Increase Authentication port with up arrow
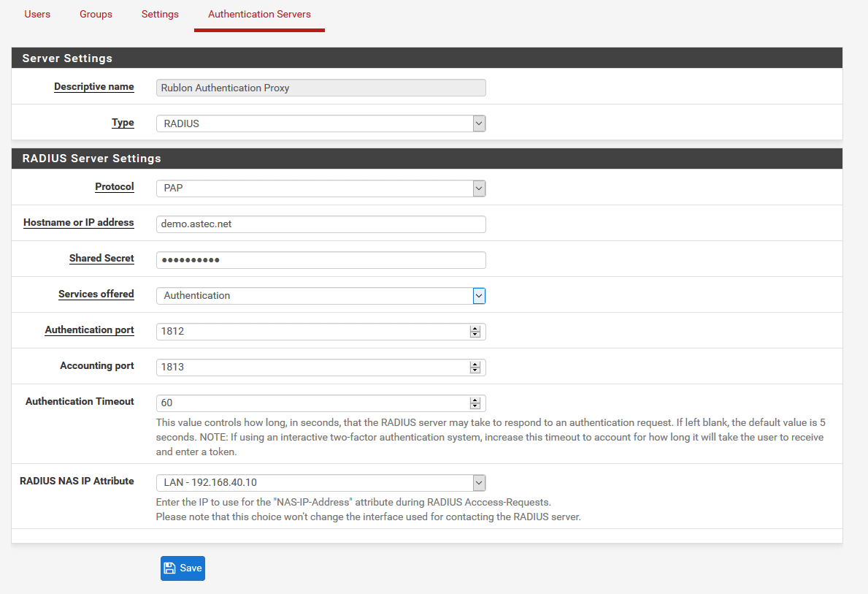Image resolution: width=868 pixels, height=594 pixels. point(475,329)
